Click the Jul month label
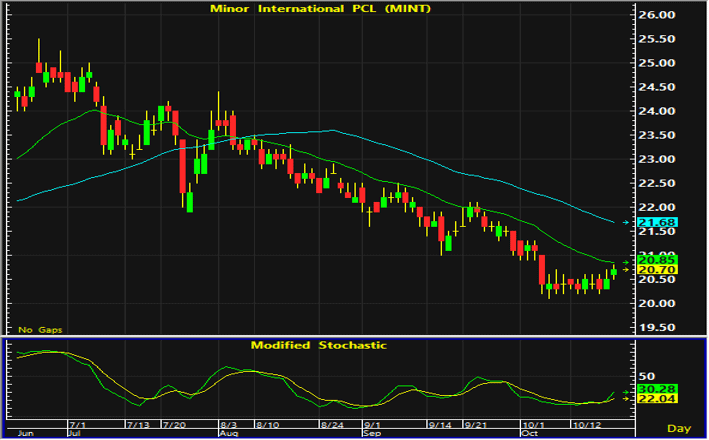The width and height of the screenshot is (709, 440). (x=73, y=433)
